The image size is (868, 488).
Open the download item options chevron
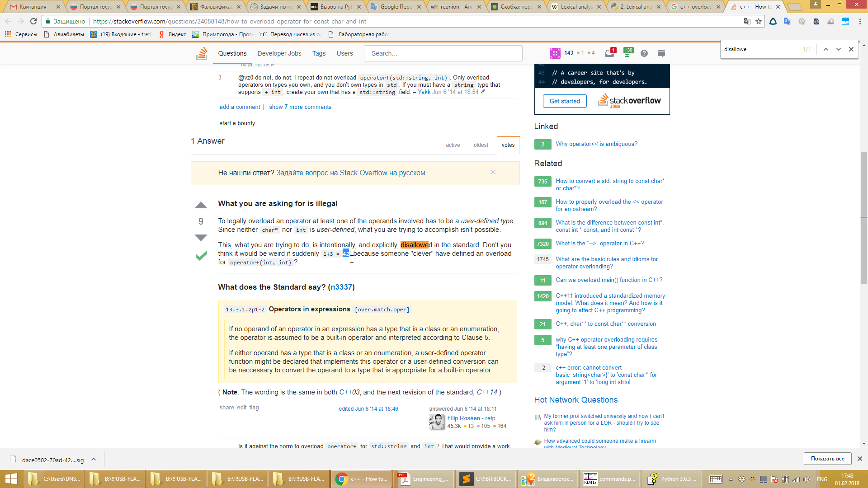(x=94, y=459)
